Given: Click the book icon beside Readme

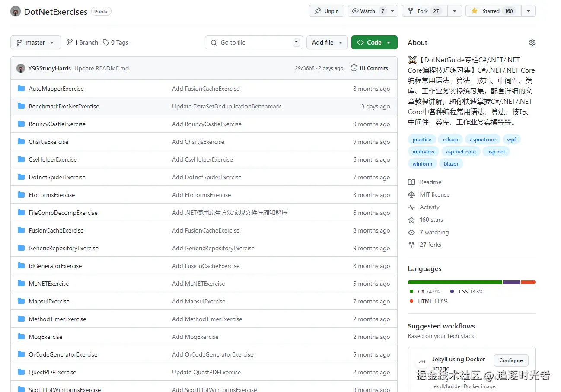Looking at the screenshot, I should [x=411, y=182].
